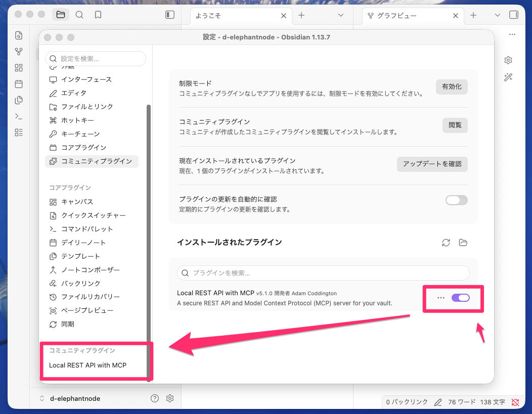
Task: Click the graph animation wand icon
Action: (x=508, y=77)
